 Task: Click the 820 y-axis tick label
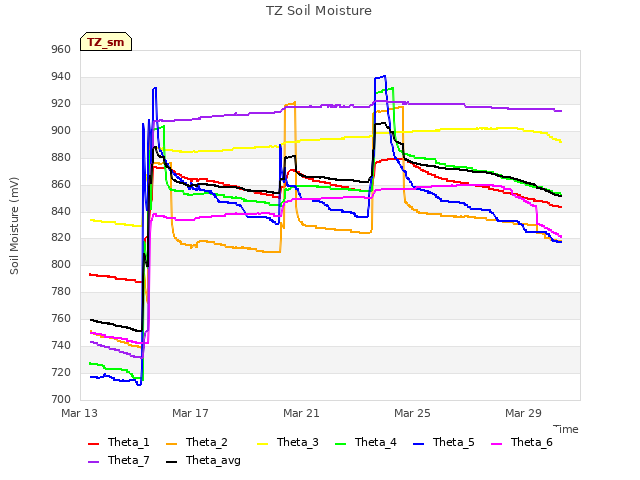click(x=61, y=238)
